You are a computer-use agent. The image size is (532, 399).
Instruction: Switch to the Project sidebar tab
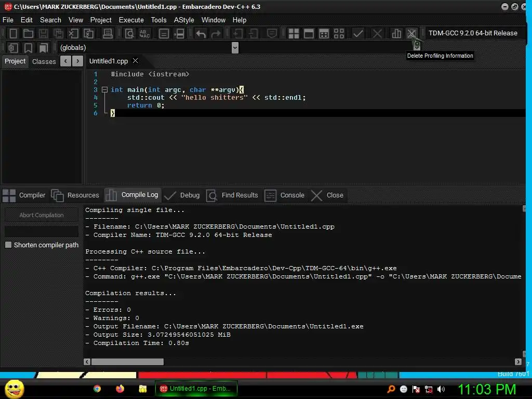pyautogui.click(x=15, y=61)
